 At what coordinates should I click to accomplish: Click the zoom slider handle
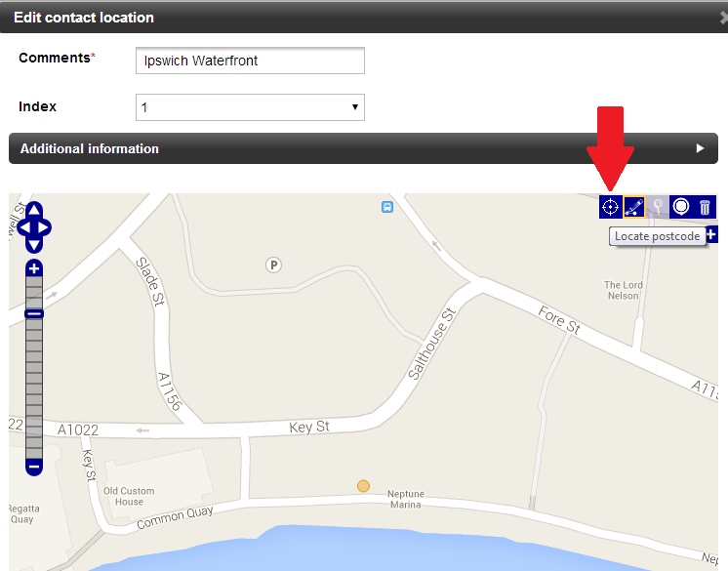pyautogui.click(x=34, y=313)
